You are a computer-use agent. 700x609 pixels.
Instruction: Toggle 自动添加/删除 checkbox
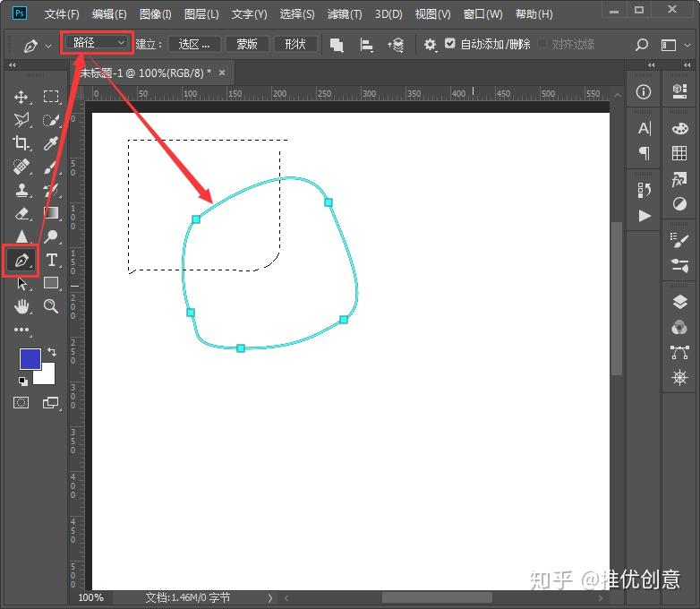coord(449,43)
